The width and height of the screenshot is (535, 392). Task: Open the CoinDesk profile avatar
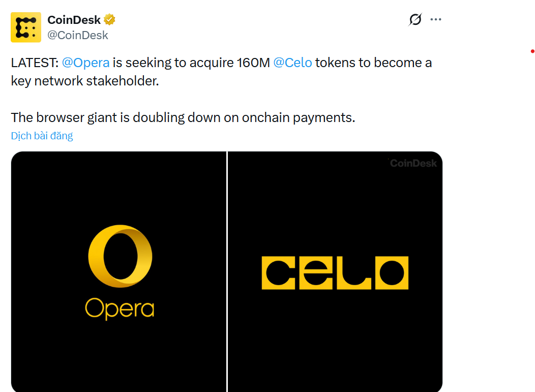[x=26, y=27]
